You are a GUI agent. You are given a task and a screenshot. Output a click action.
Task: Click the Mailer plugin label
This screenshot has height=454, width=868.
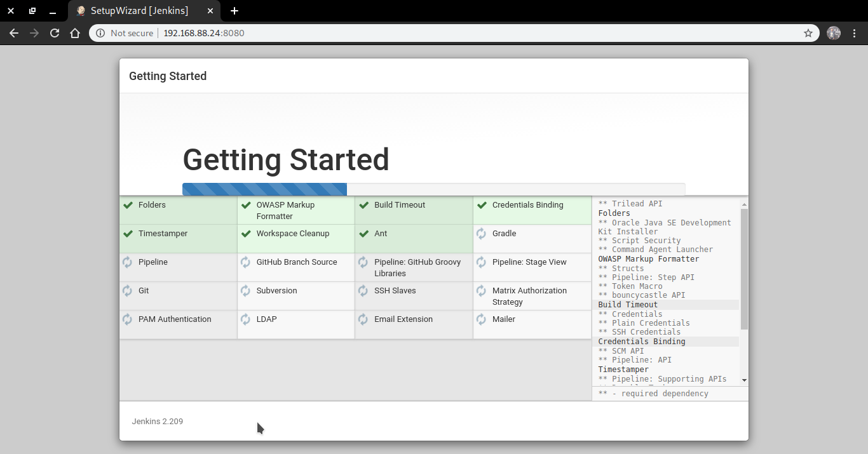pos(504,319)
